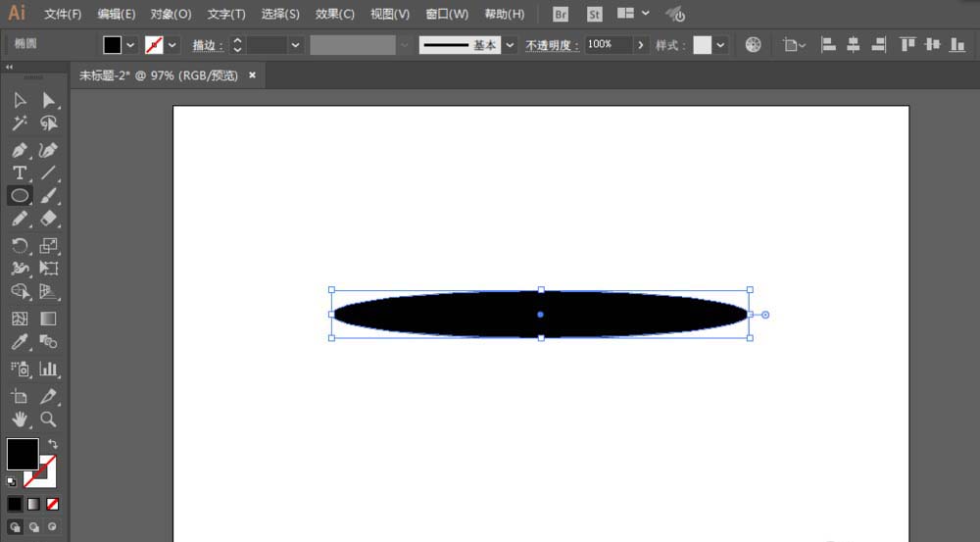Open variable width profile dropdown

point(405,45)
